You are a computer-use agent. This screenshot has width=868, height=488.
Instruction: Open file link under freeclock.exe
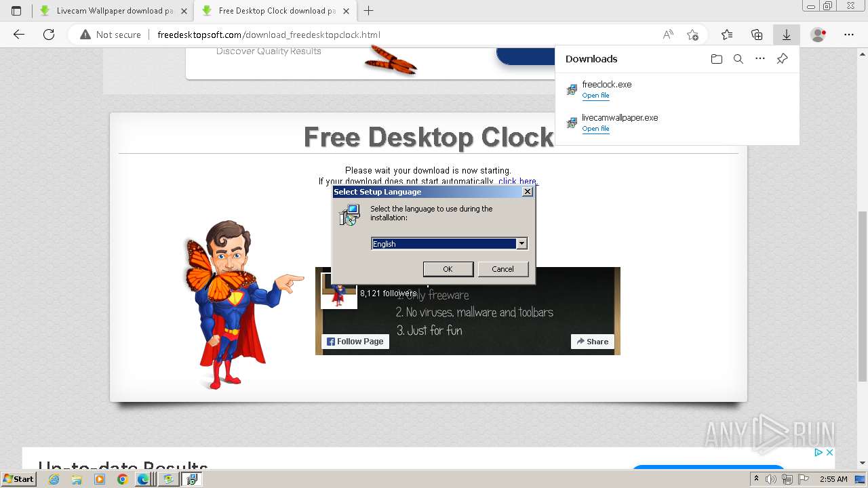click(596, 96)
